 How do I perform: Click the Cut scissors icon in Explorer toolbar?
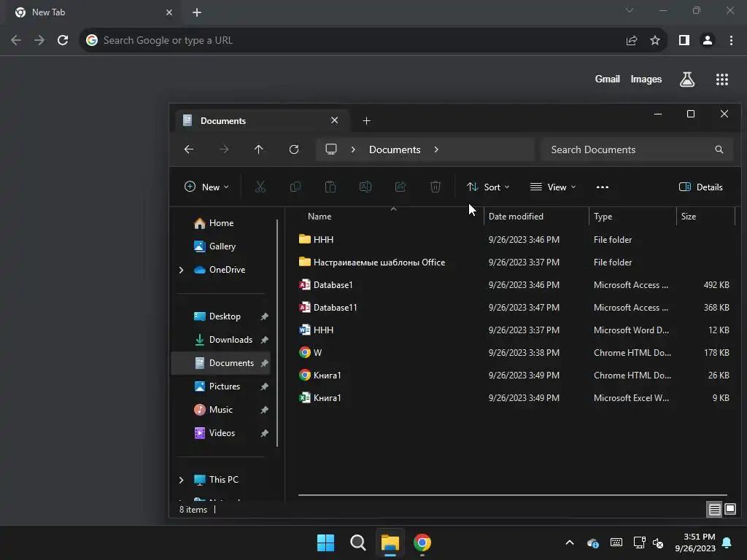click(x=260, y=187)
